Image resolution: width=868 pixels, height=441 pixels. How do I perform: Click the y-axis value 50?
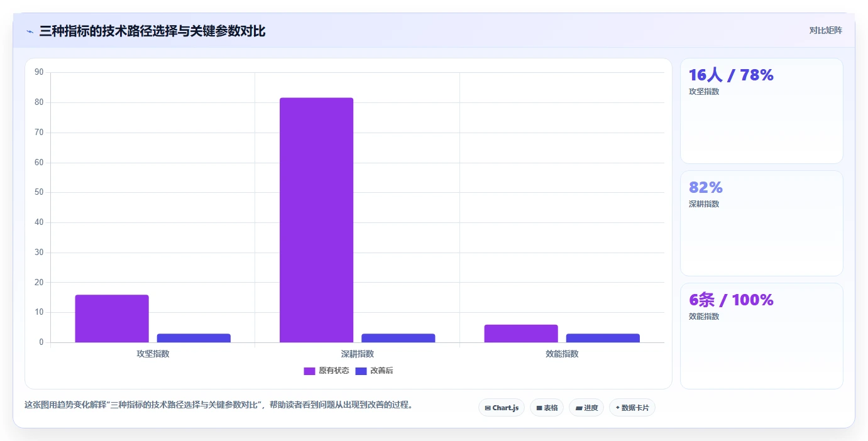[39, 192]
